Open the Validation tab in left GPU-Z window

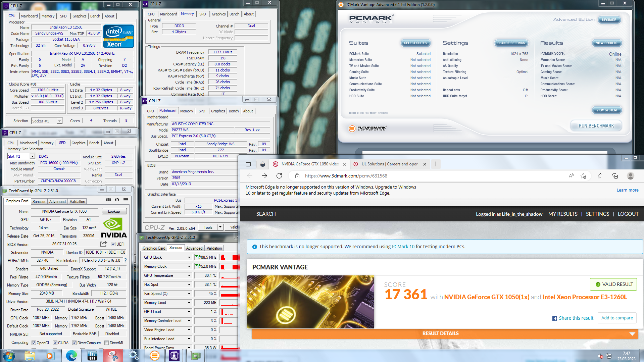coord(78,202)
